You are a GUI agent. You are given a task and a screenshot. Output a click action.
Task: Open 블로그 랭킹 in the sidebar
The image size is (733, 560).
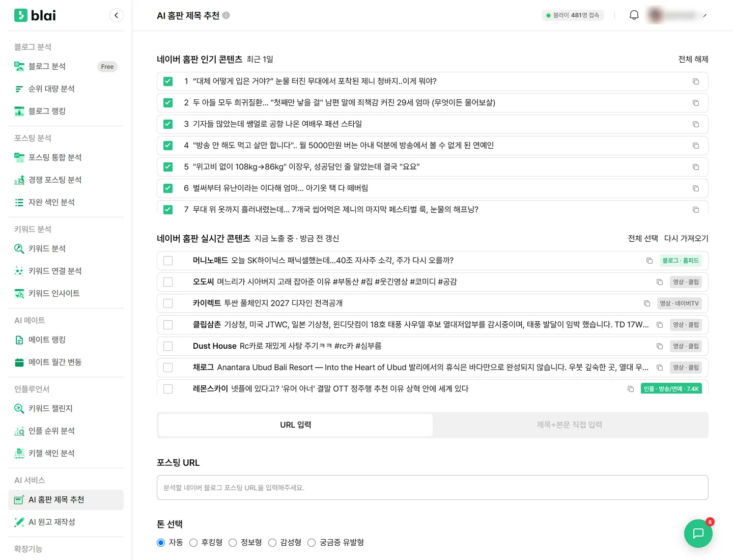pos(66,111)
